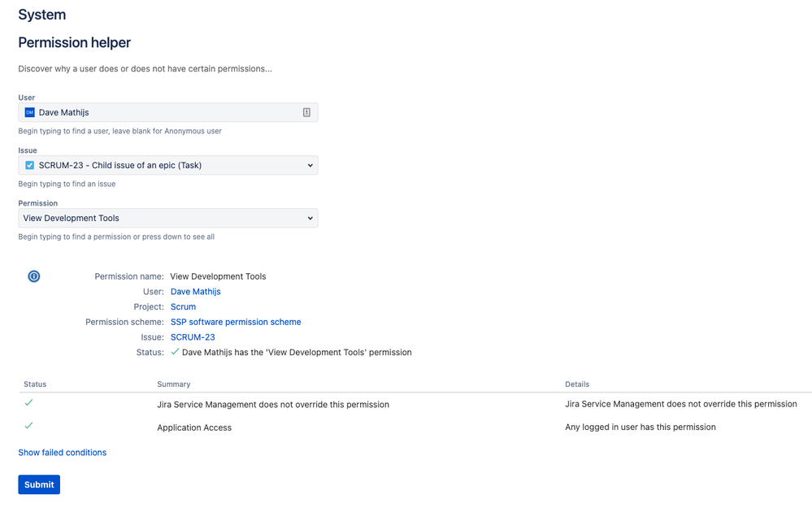Open the Scrum project link

[x=182, y=306]
